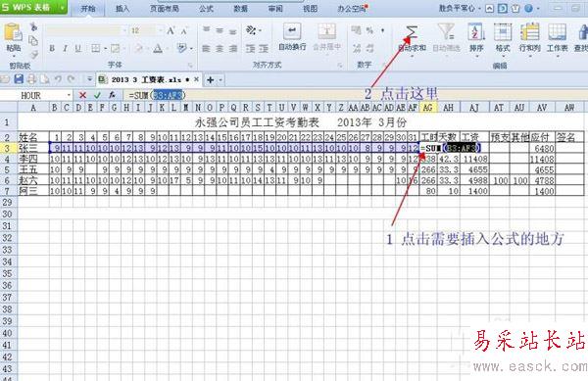Switch to the 数据 (Data) tab
Image resolution: width=588 pixels, height=381 pixels.
click(240, 8)
